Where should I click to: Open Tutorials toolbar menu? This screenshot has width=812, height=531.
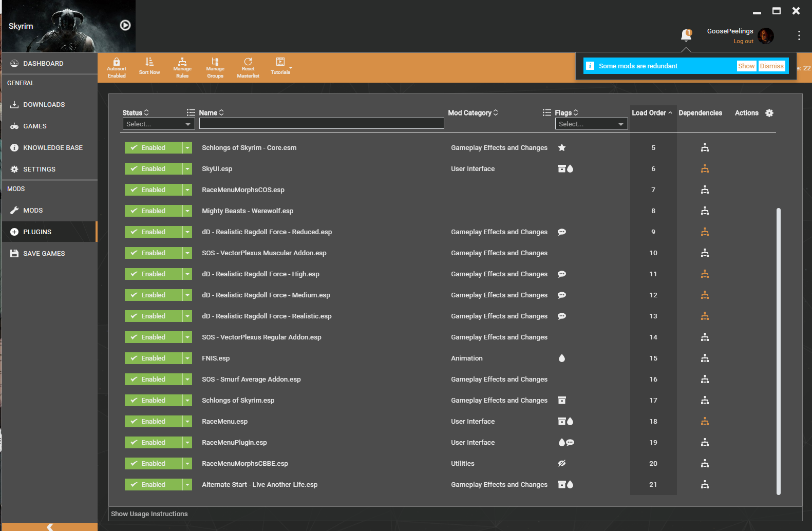coord(281,66)
